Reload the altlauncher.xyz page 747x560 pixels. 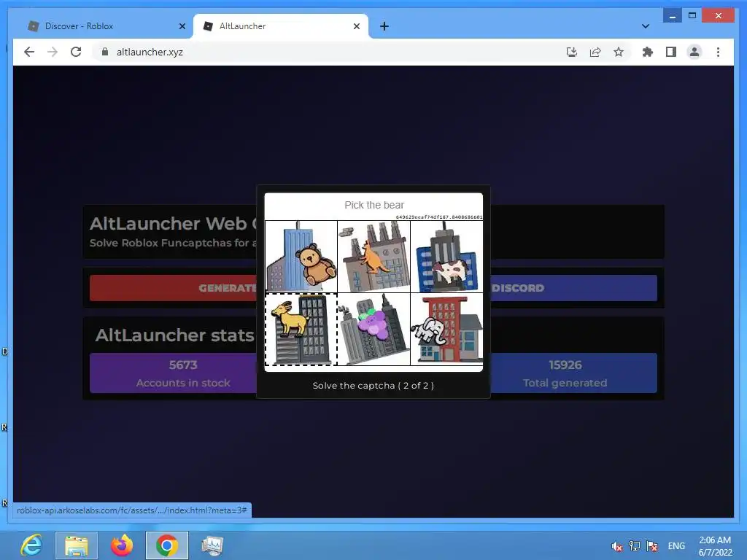[76, 52]
